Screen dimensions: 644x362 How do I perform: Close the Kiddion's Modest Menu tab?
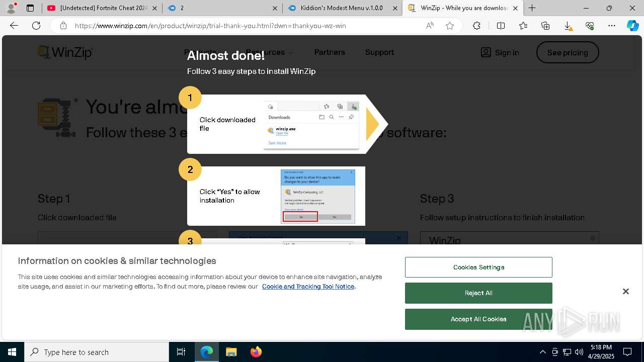coord(395,8)
